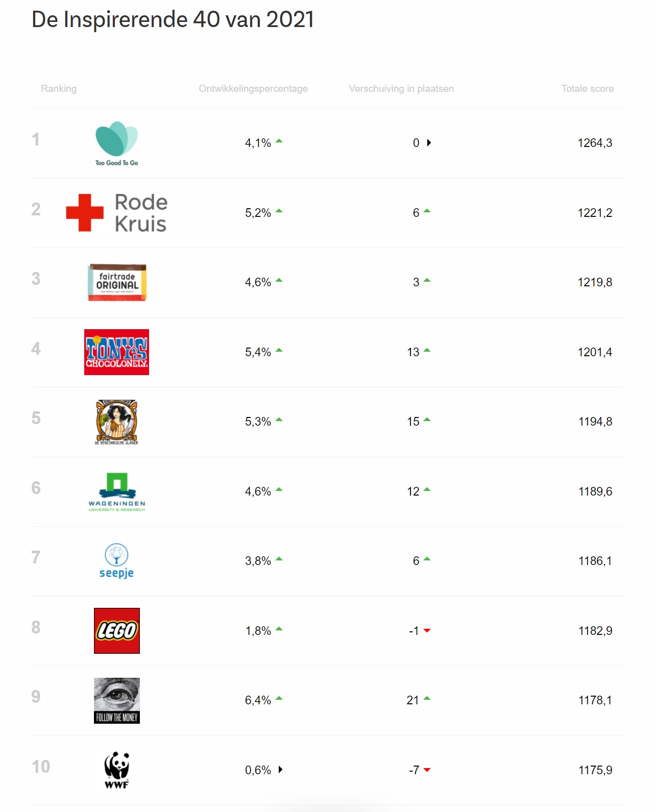Click Verschuiving in plaatsen header
Image resolution: width=656 pixels, height=812 pixels.
(401, 89)
